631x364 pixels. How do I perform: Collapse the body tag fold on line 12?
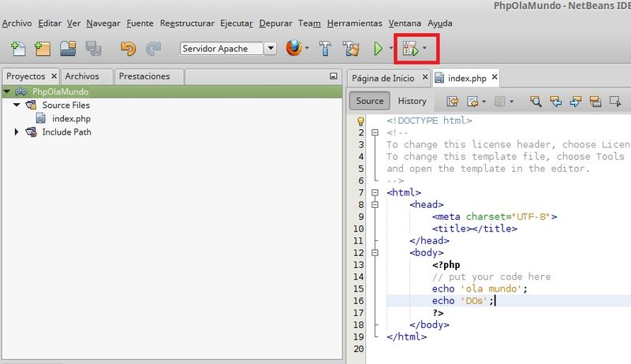[x=375, y=253]
